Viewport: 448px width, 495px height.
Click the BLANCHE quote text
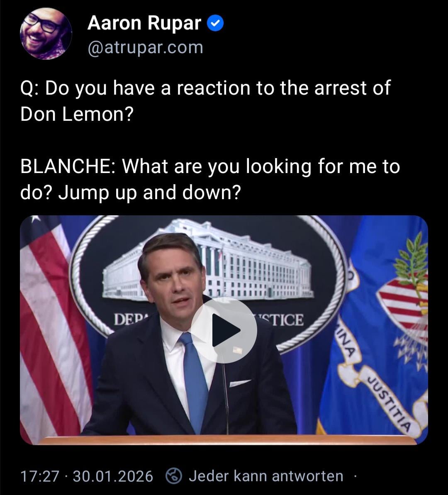point(209,179)
